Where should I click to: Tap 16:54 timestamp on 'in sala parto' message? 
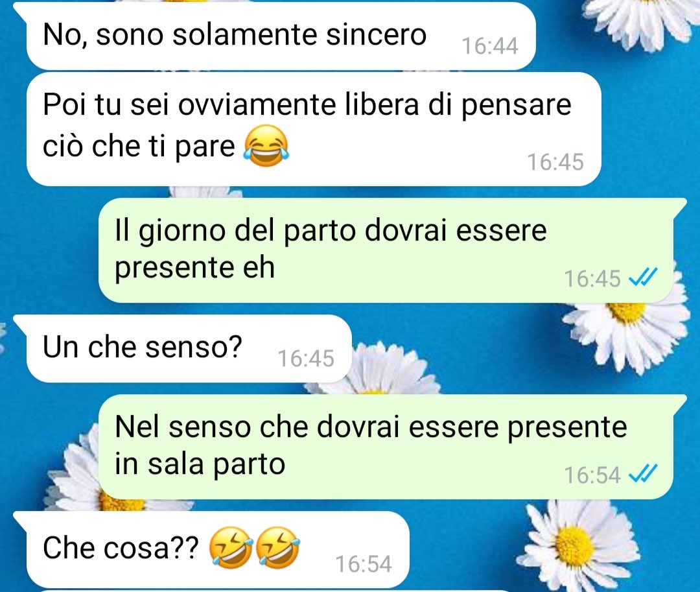point(592,475)
